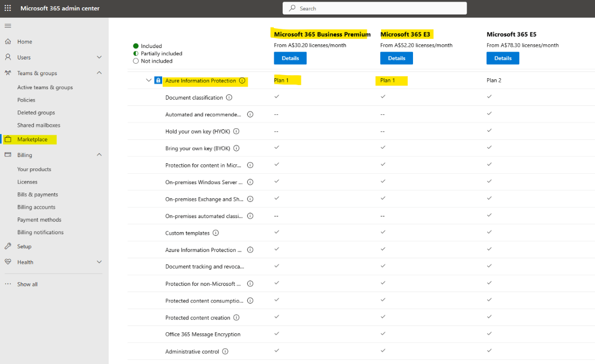Open the app launcher waffle icon
Image resolution: width=595 pixels, height=364 pixels.
tap(7, 8)
